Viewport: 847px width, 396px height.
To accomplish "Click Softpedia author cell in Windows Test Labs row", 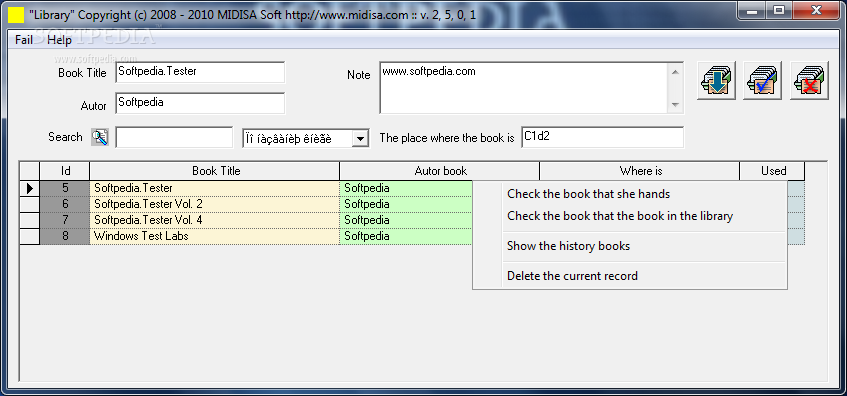I will click(x=406, y=237).
